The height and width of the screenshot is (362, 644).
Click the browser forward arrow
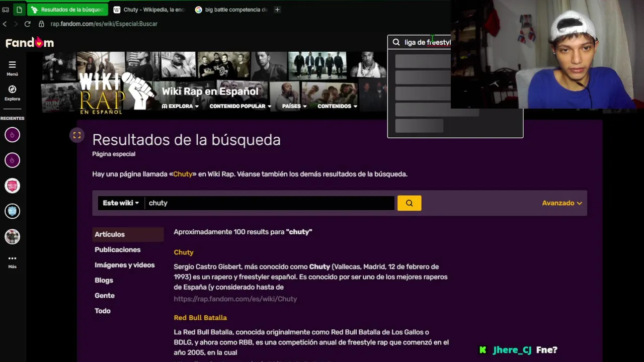pos(16,24)
